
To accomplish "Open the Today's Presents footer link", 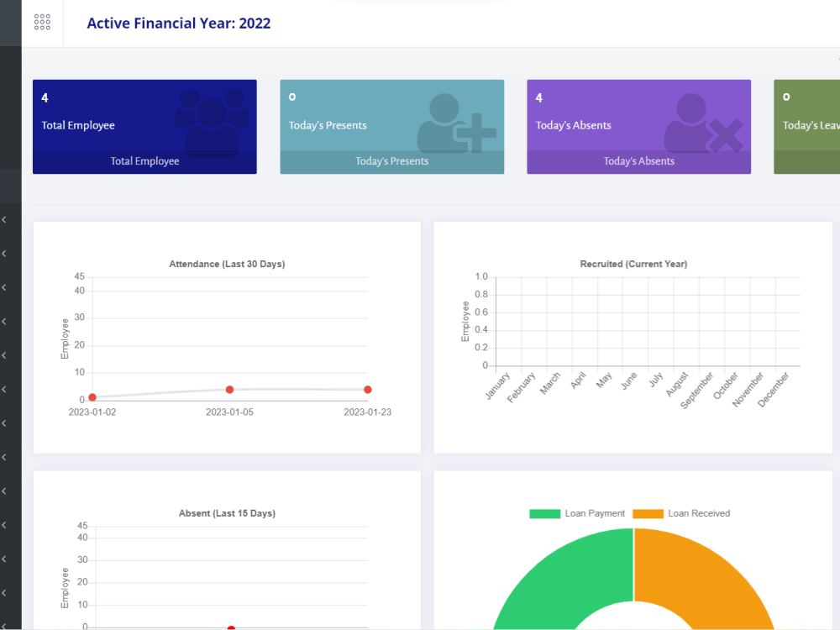I will [x=392, y=161].
